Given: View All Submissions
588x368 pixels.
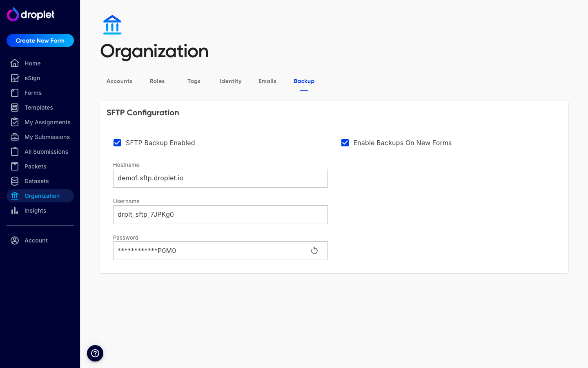Looking at the screenshot, I should pos(40,152).
